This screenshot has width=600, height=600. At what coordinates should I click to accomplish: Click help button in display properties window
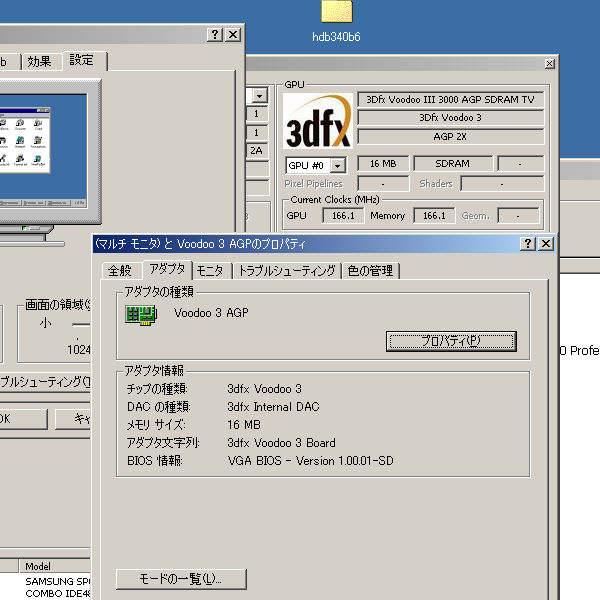coord(215,35)
